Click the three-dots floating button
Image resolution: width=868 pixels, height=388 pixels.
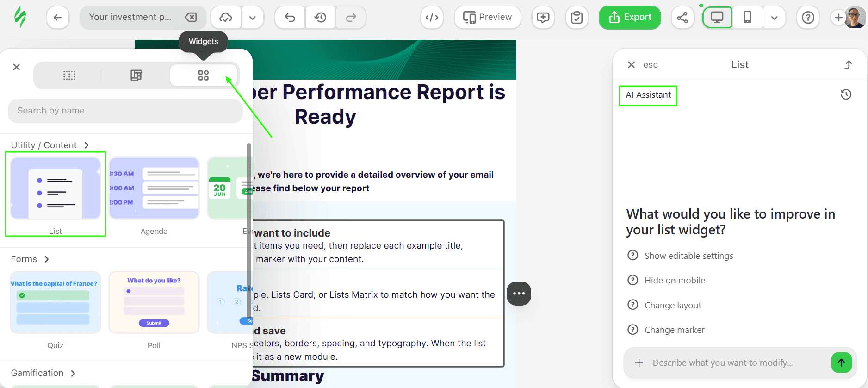[519, 294]
